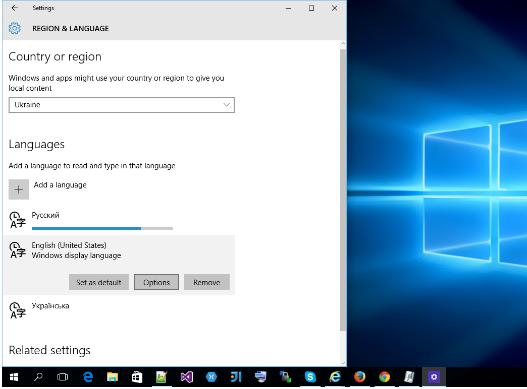Viewport: 527px width, 389px height.
Task: Click the Русский download progress bar
Action: click(102, 228)
